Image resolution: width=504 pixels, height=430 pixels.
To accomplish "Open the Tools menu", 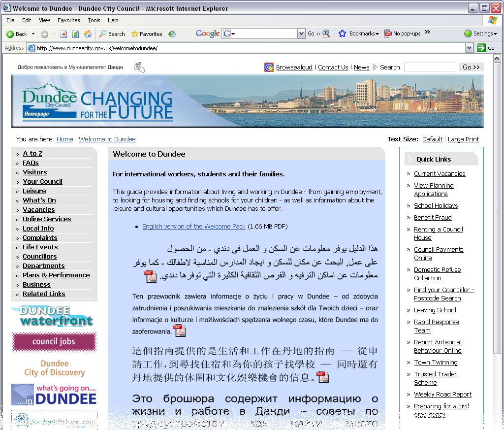I will (94, 20).
